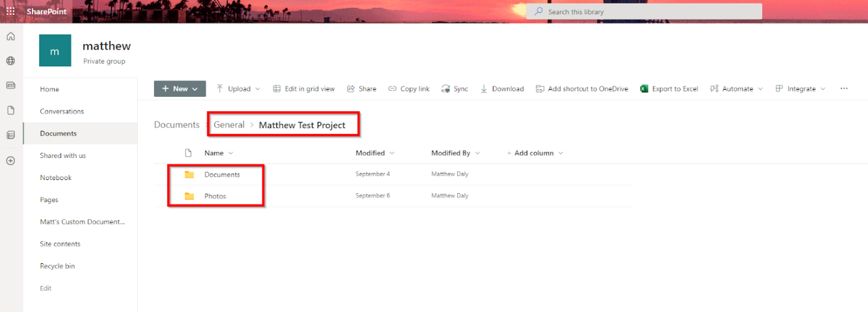Open the Modified column chevron
This screenshot has height=312, width=868.
tap(391, 153)
